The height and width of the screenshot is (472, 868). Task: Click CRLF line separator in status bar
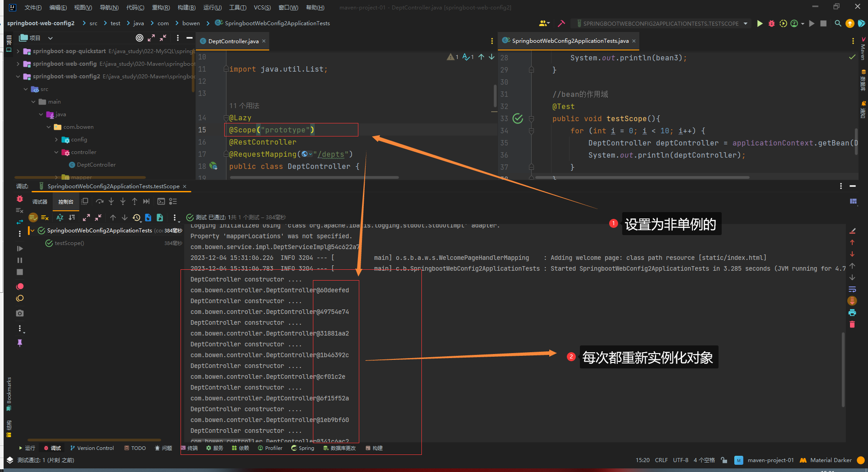coord(661,460)
